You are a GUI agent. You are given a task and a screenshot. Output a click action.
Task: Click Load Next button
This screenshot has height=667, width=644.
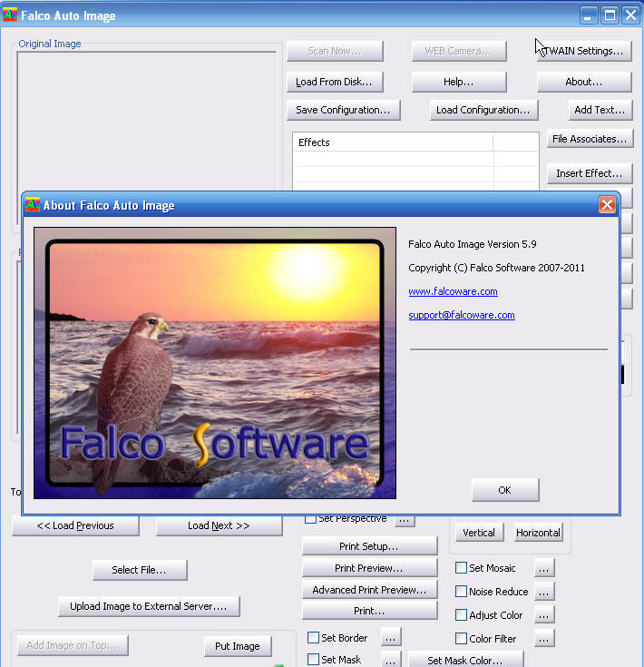click(x=219, y=525)
